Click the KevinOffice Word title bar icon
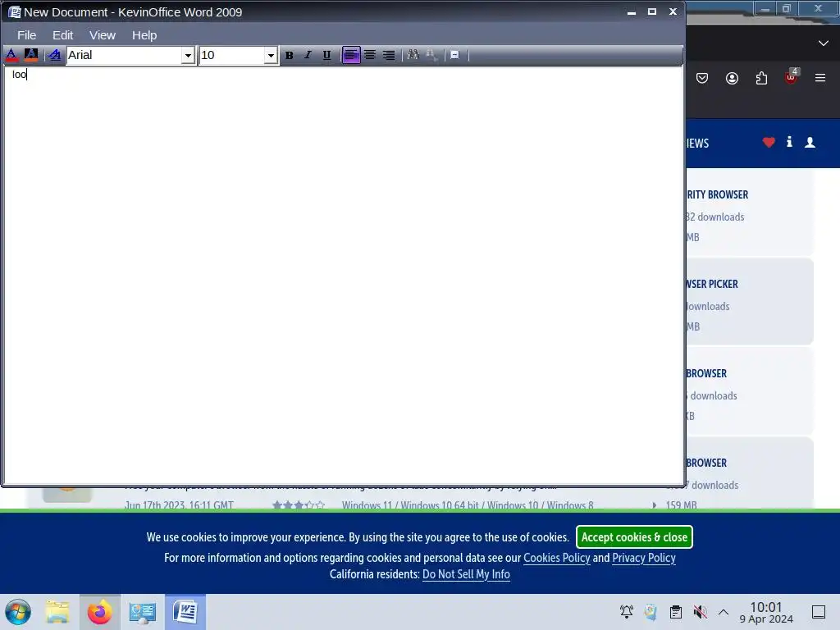Screen dimensions: 840x630 tap(14, 11)
